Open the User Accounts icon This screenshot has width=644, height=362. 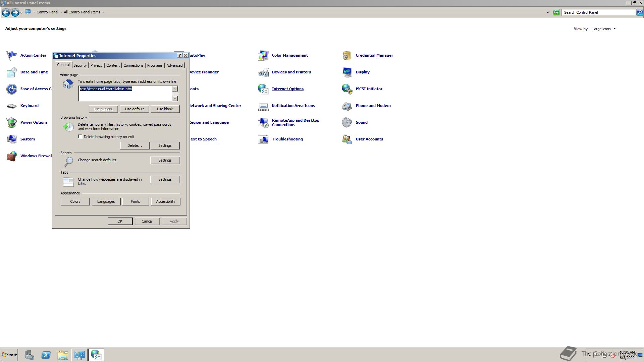coord(347,139)
